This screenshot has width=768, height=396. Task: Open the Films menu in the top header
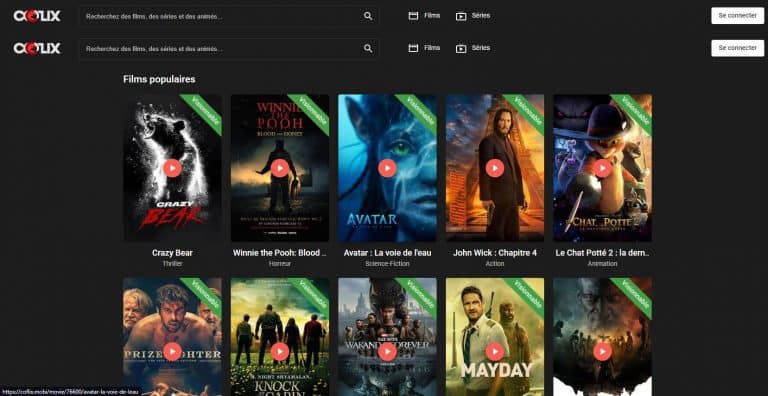[x=432, y=16]
